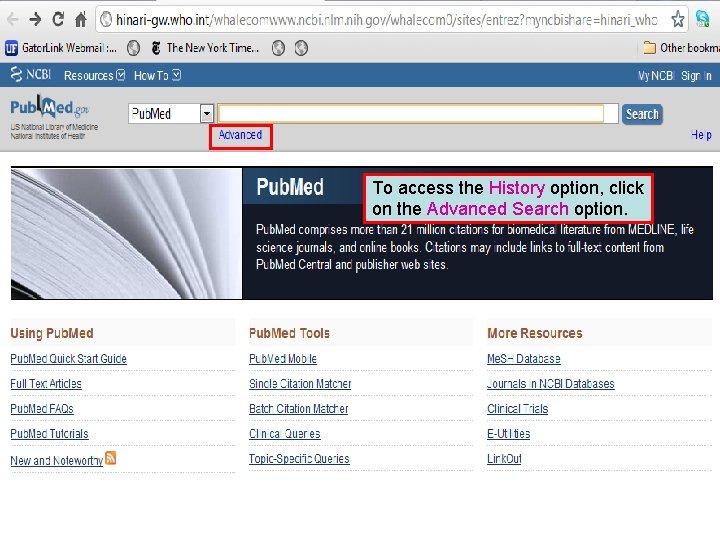
Task: Click the 'Using PubMed' heading
Action: click(52, 333)
